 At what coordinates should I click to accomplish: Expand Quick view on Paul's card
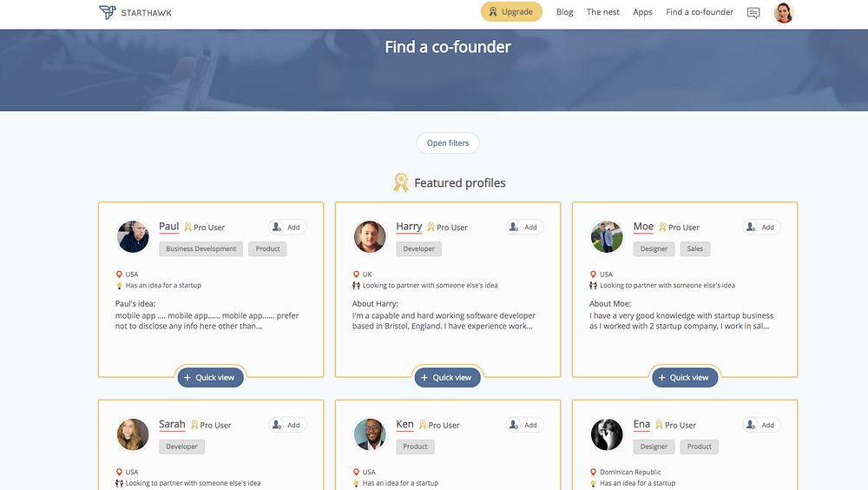[x=211, y=377]
